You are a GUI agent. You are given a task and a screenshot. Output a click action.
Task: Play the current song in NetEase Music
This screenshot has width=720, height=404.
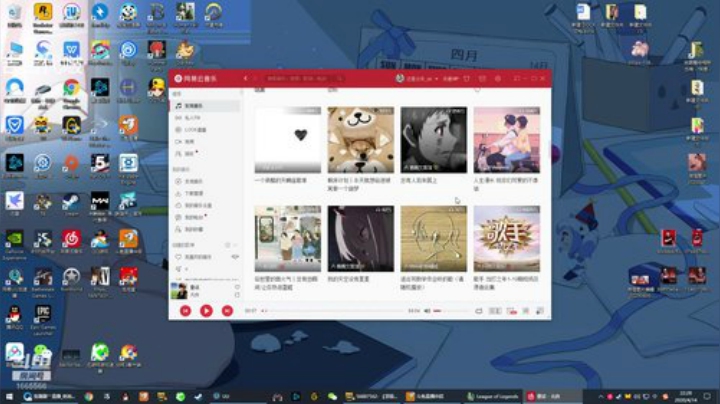tap(206, 311)
